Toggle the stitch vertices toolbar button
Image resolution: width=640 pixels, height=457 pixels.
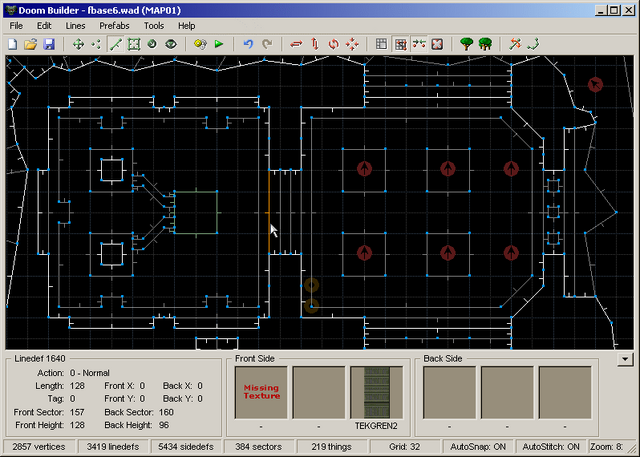419,44
